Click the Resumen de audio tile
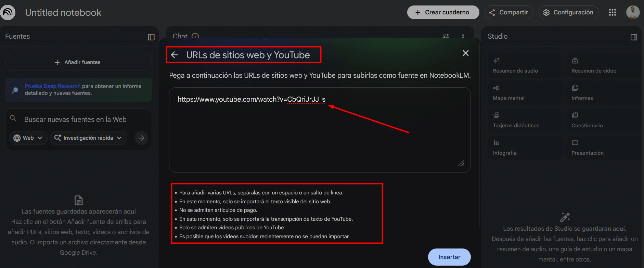The image size is (644, 268). (x=525, y=66)
